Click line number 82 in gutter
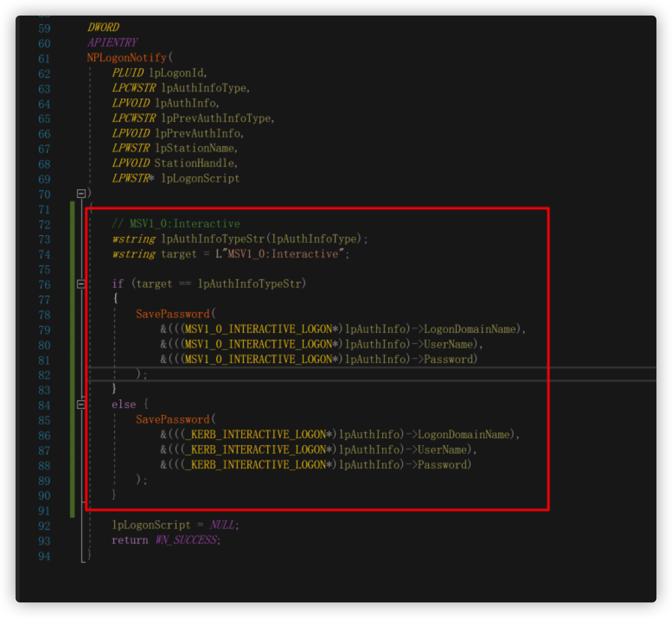672x618 pixels. [x=44, y=375]
